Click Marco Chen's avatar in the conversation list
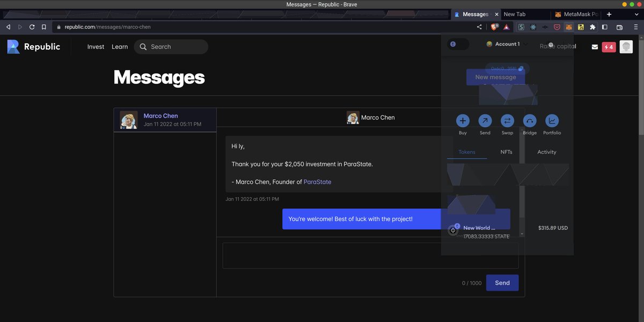This screenshot has width=644, height=322. pos(129,120)
